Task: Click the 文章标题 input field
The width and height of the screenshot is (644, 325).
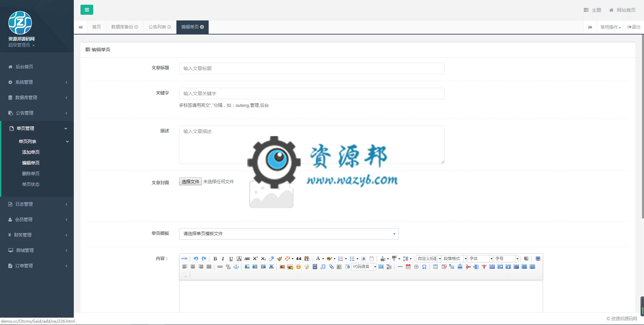Action: tap(312, 68)
